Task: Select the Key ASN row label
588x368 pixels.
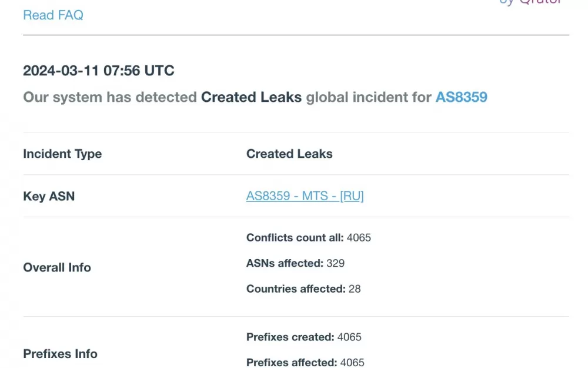Action: [49, 196]
